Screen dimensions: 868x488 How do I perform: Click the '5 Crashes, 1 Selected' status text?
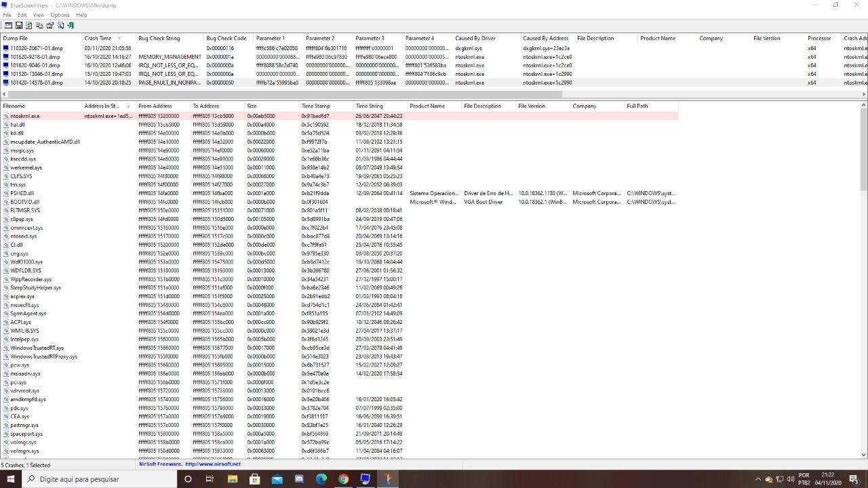pos(26,465)
